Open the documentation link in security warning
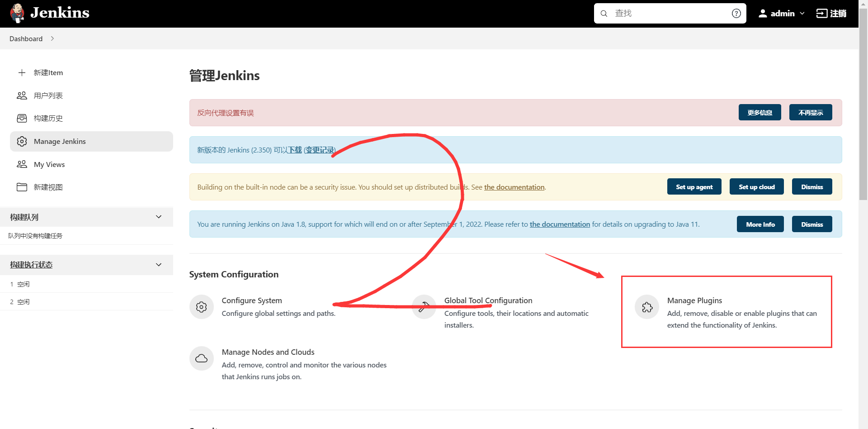This screenshot has height=429, width=868. pos(514,187)
